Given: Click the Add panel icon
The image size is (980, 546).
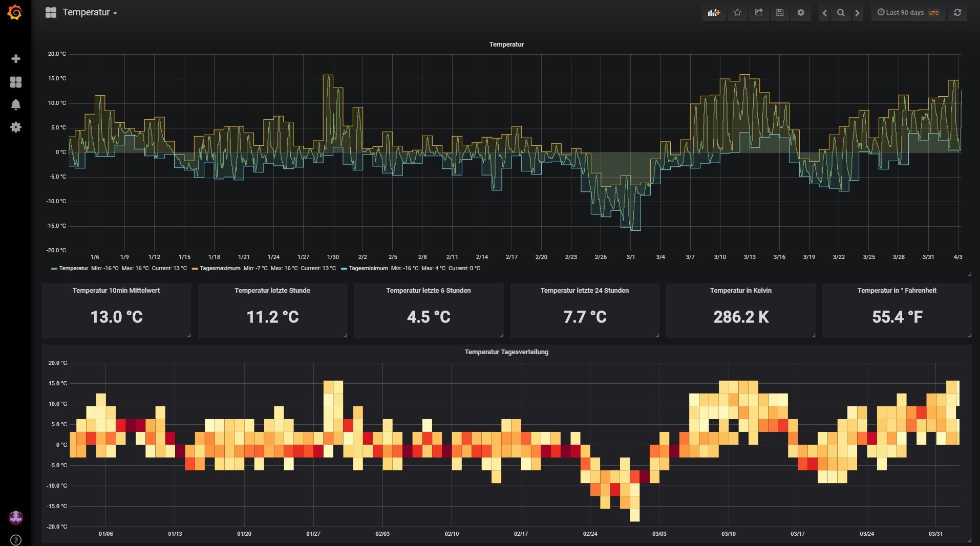Looking at the screenshot, I should click(714, 13).
